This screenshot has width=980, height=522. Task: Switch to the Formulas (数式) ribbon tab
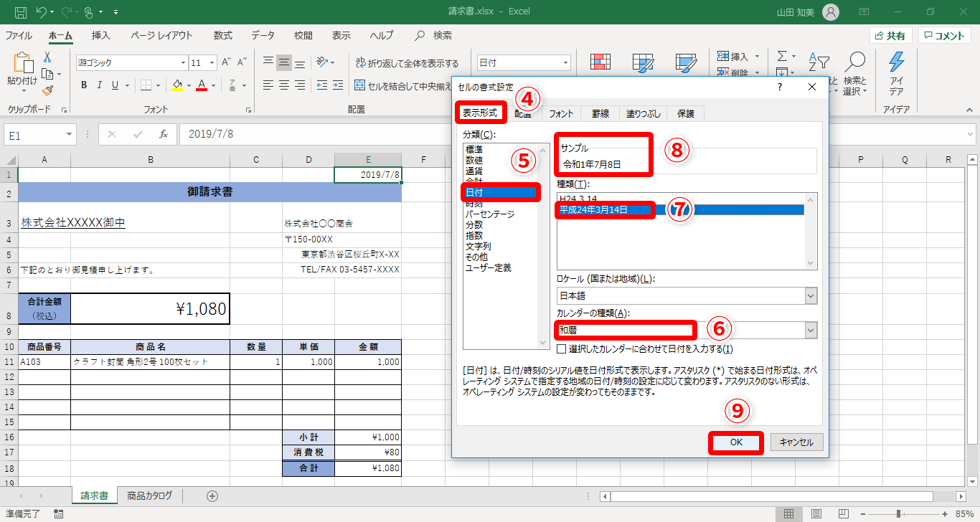pos(223,35)
